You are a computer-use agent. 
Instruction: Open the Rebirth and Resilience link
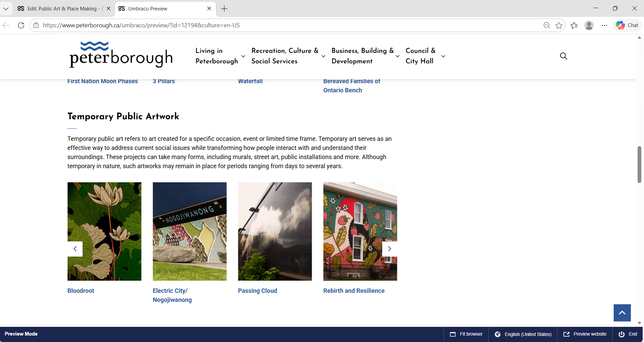coord(354,291)
